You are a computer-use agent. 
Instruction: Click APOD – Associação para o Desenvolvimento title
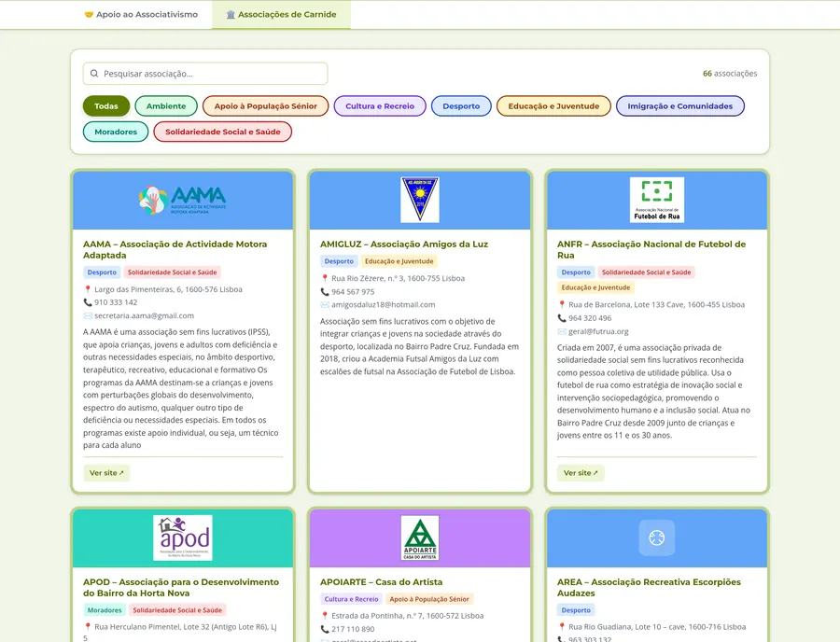[x=181, y=587]
